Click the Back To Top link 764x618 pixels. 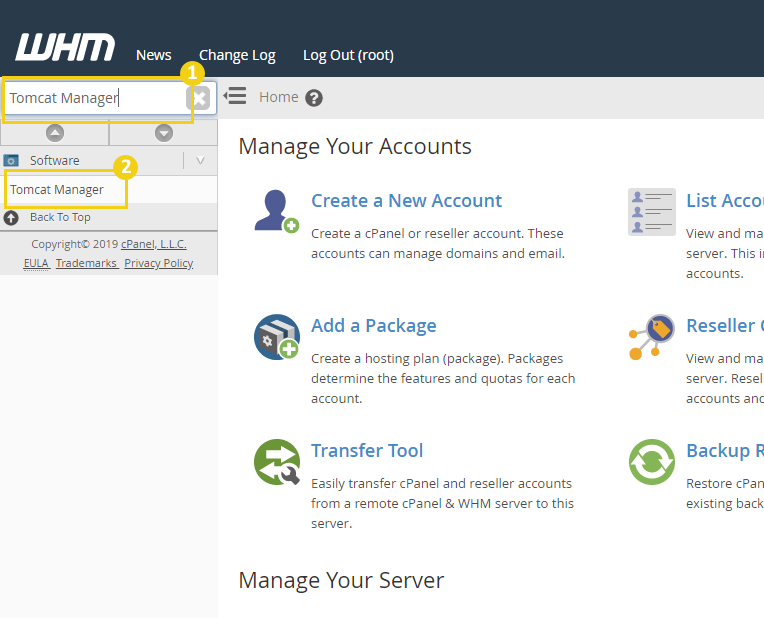[60, 217]
